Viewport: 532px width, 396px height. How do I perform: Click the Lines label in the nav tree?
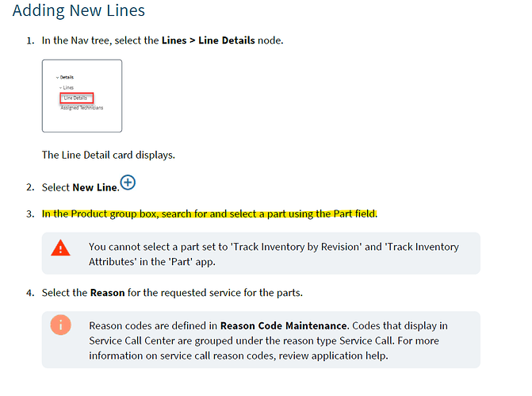pyautogui.click(x=69, y=87)
